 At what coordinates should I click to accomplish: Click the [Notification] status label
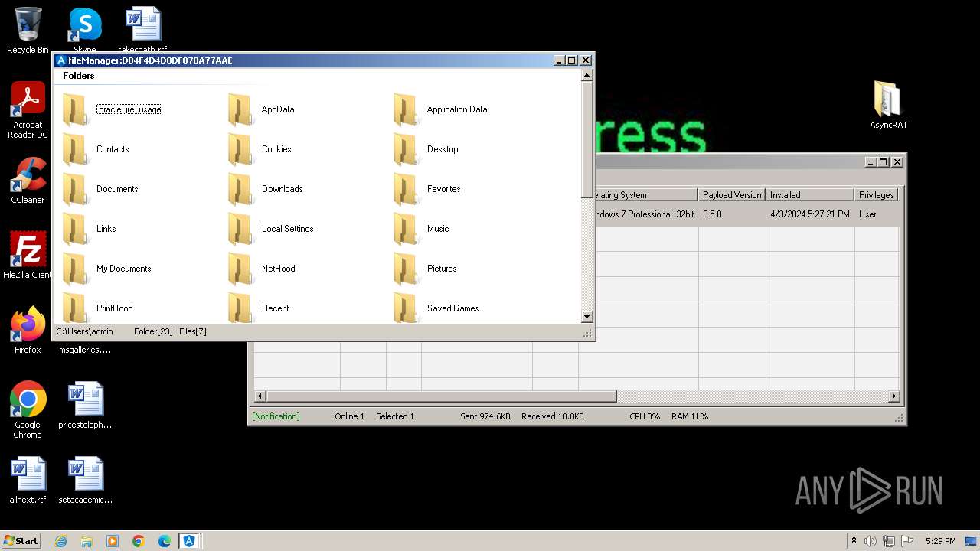point(276,416)
